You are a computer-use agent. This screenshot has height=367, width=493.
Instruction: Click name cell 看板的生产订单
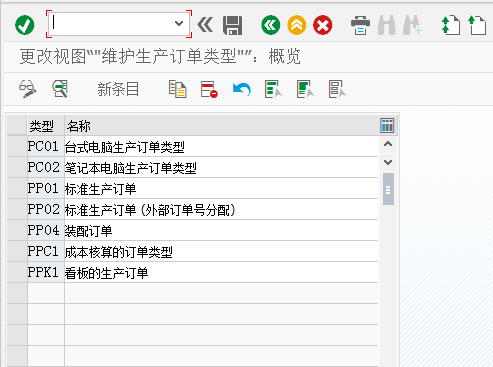[221, 273]
